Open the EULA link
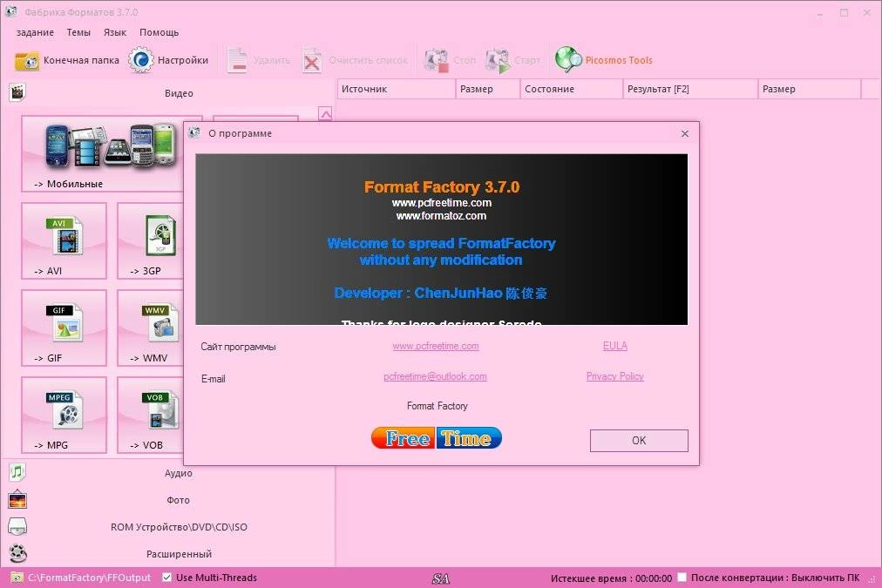The image size is (882, 588). 614,347
